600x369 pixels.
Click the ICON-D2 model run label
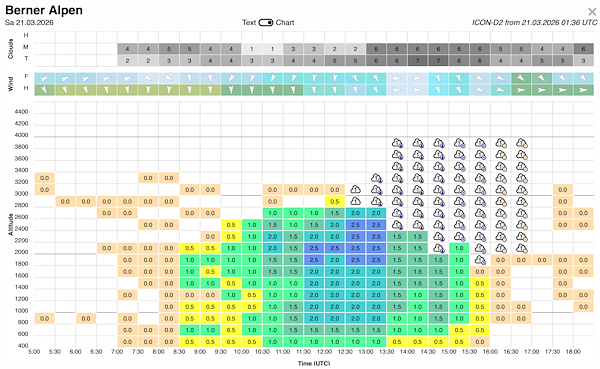click(x=534, y=23)
